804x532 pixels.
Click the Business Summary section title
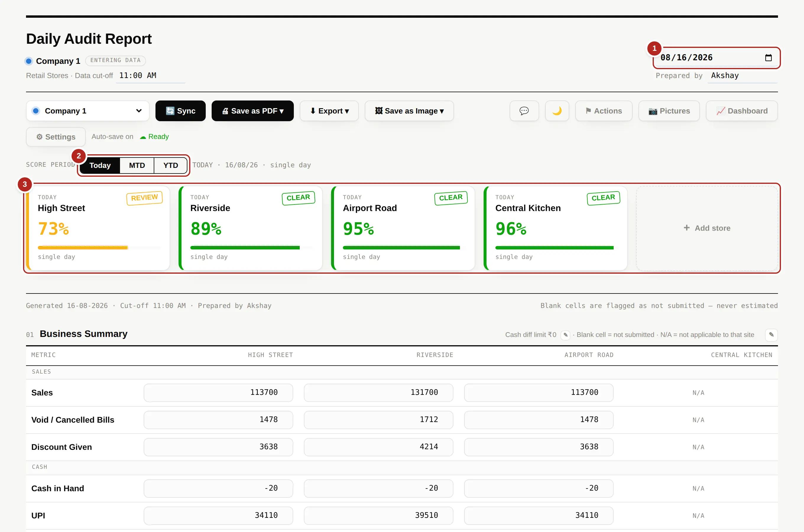tap(83, 334)
